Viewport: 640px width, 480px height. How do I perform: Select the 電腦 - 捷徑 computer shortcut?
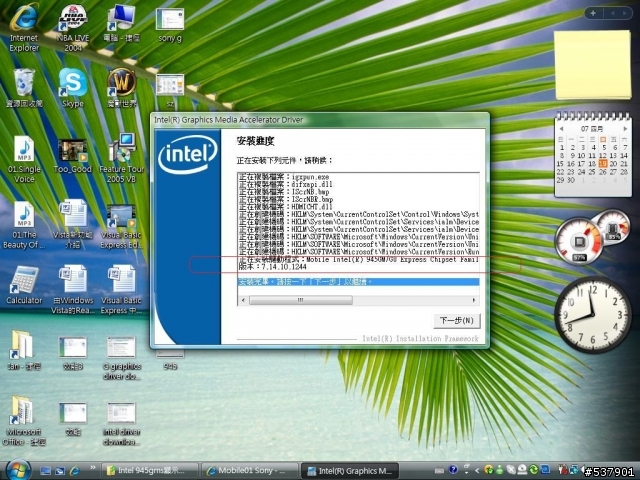tap(121, 24)
